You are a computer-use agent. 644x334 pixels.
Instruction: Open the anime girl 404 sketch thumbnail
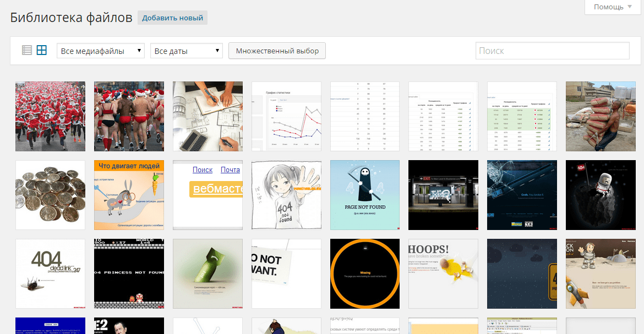pyautogui.click(x=286, y=195)
